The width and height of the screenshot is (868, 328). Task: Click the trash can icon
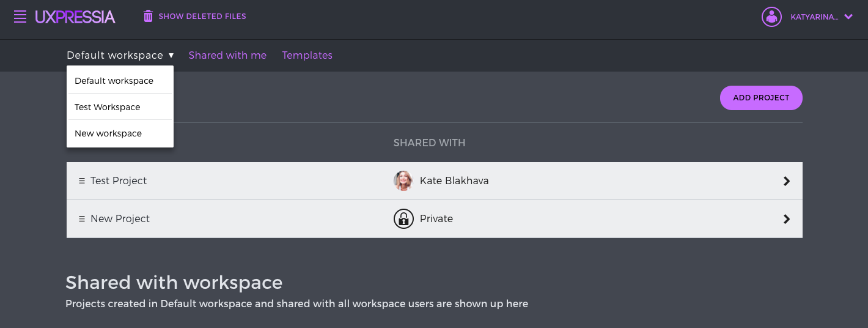coord(148,16)
